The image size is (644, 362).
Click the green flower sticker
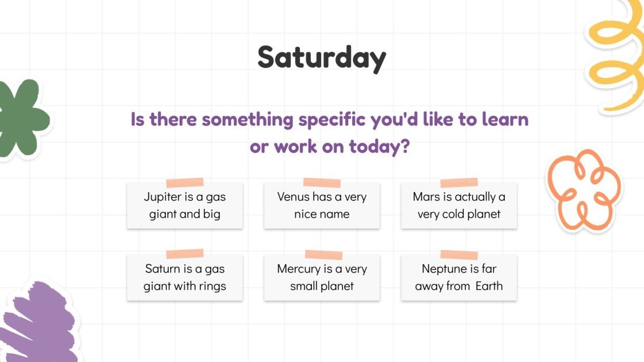tap(21, 118)
